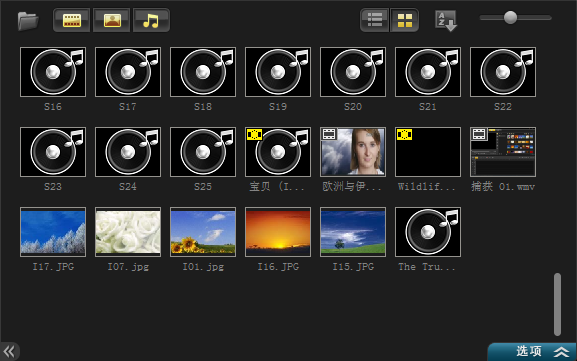Toggle the show videos filter
The image size is (577, 361).
(71, 20)
